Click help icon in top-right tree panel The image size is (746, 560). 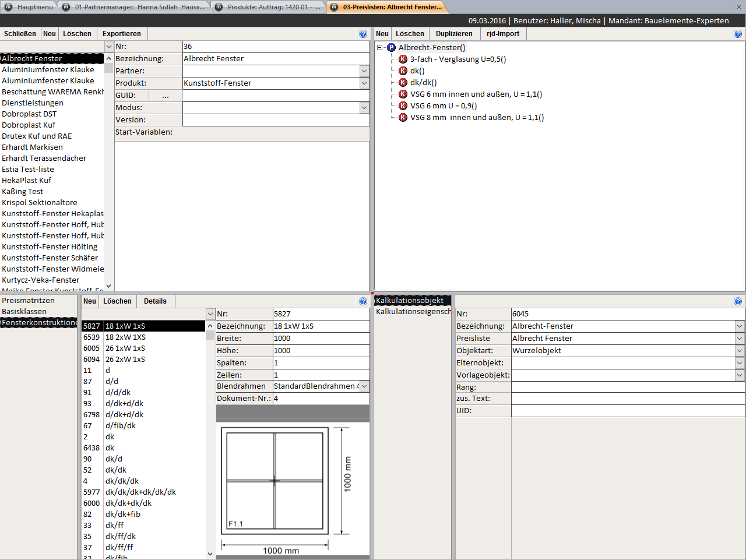[738, 34]
